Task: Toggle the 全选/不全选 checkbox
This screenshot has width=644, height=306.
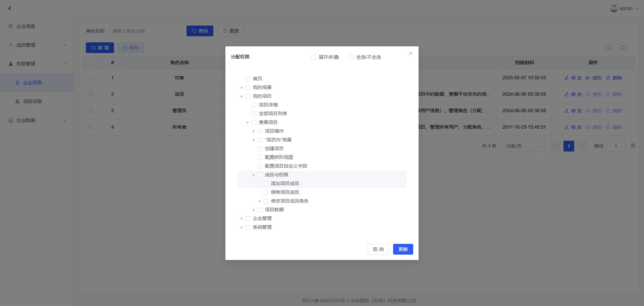Action: pyautogui.click(x=351, y=57)
